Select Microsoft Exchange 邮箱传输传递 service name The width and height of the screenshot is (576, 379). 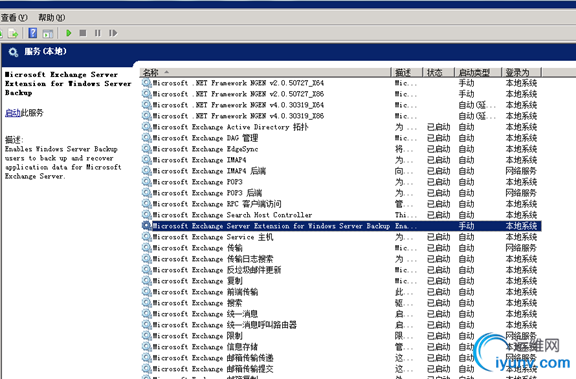(x=213, y=358)
